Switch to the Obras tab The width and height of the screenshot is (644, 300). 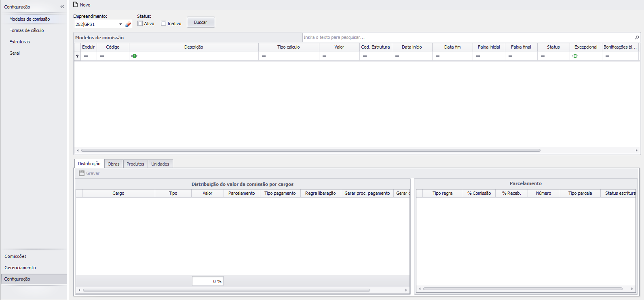[x=114, y=164]
